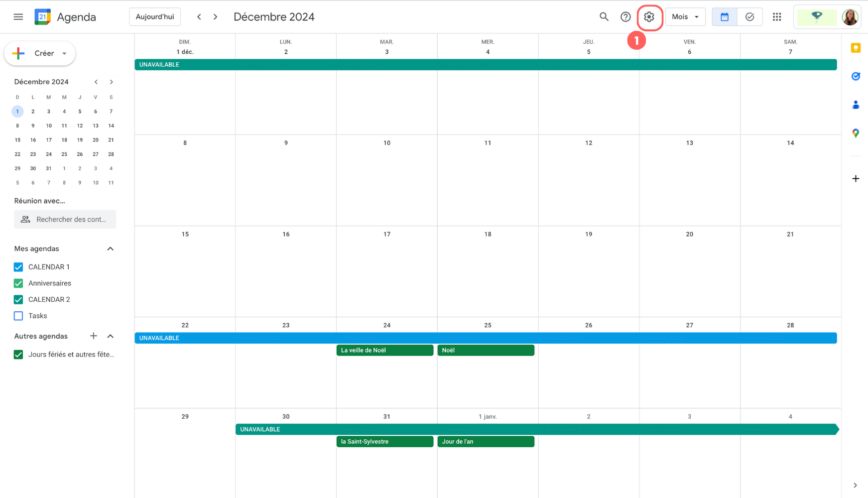Collapse the Mes agendas section
Screen dimensions: 868x498
111,249
